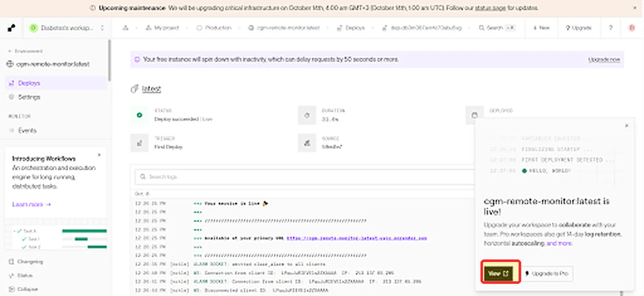Follow the and more link in the popup
Image resolution: width=644 pixels, height=296 pixels.
coord(560,244)
